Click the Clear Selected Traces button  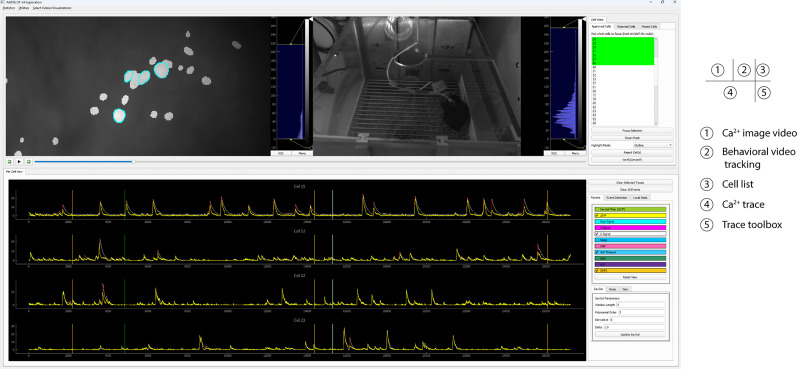tap(630, 182)
